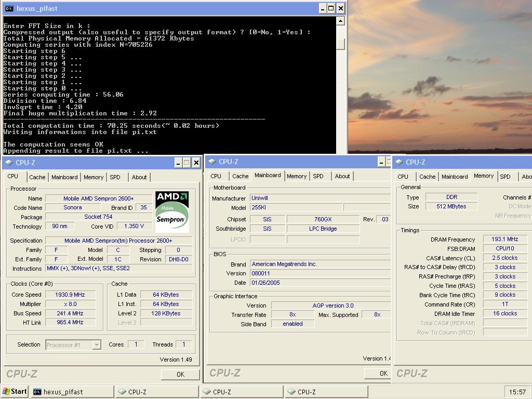The width and height of the screenshot is (532, 399).
Task: Click OK button in middle CPU-Z window
Action: tap(377, 373)
